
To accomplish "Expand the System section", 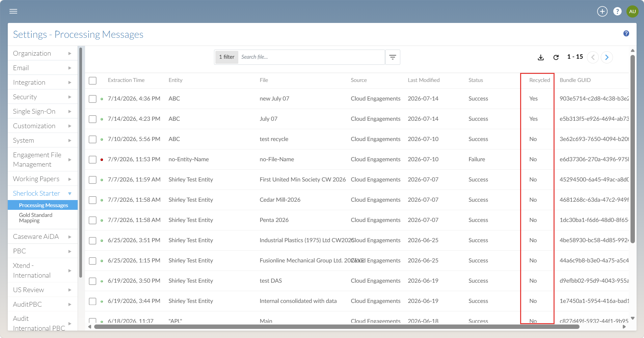I will tap(43, 140).
